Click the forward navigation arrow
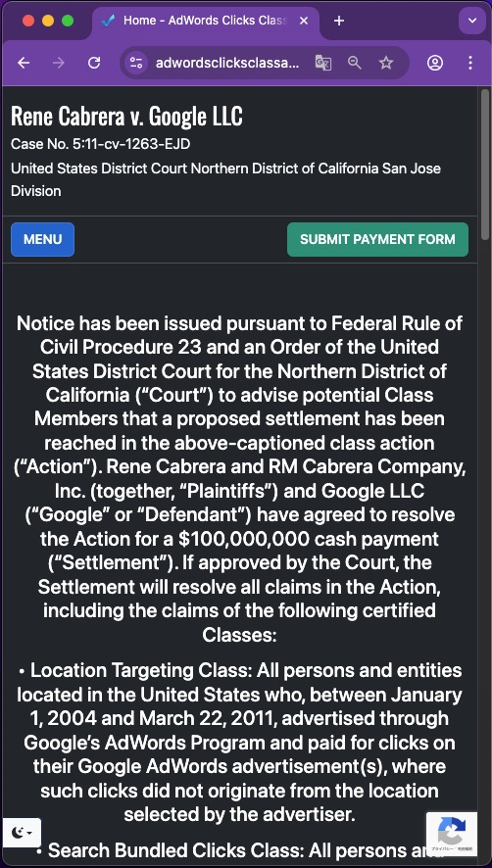Screen dimensions: 492x868 tap(58, 63)
